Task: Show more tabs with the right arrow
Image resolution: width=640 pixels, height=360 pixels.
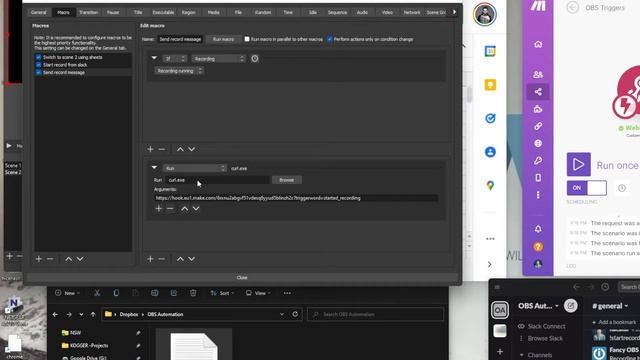Action: (x=454, y=12)
